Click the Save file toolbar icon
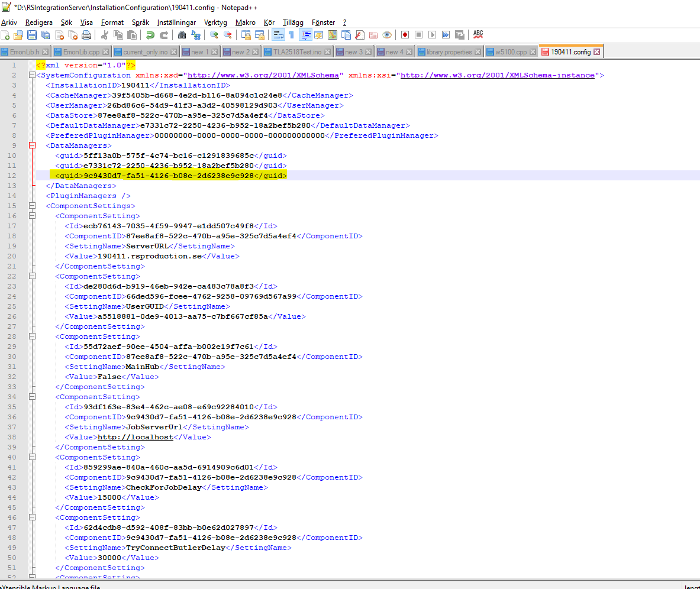 point(32,35)
